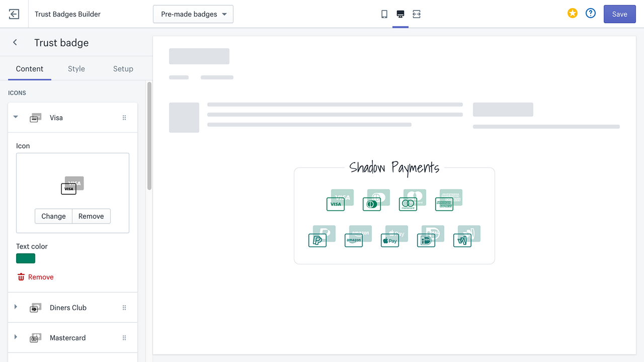Open the Pre-made badges dropdown
This screenshot has width=644, height=362.
coord(193,14)
